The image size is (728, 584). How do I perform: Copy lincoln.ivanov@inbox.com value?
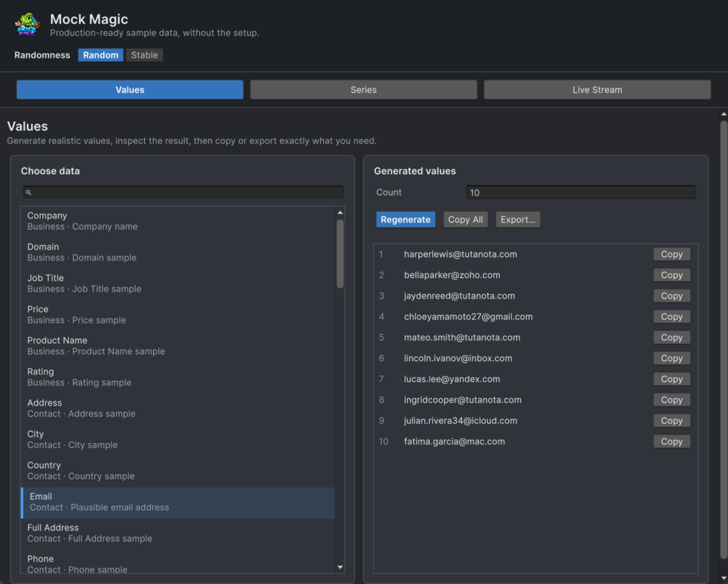(x=672, y=358)
